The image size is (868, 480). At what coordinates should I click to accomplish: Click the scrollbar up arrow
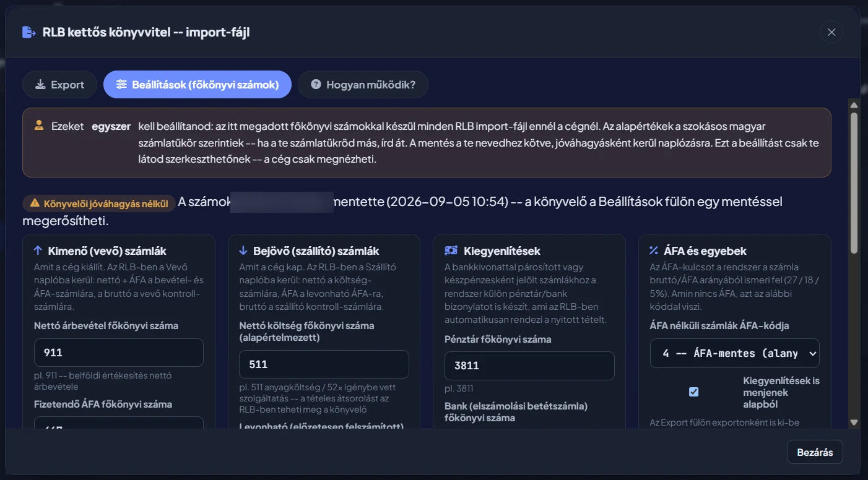[x=854, y=105]
